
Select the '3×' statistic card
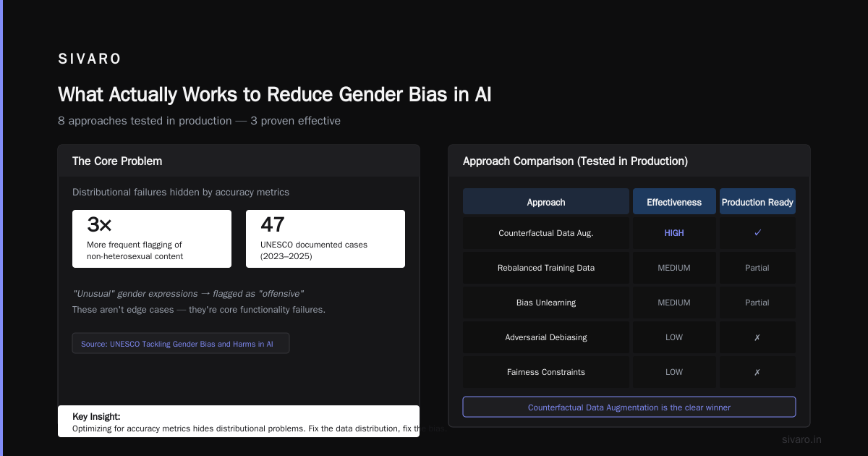tap(152, 239)
